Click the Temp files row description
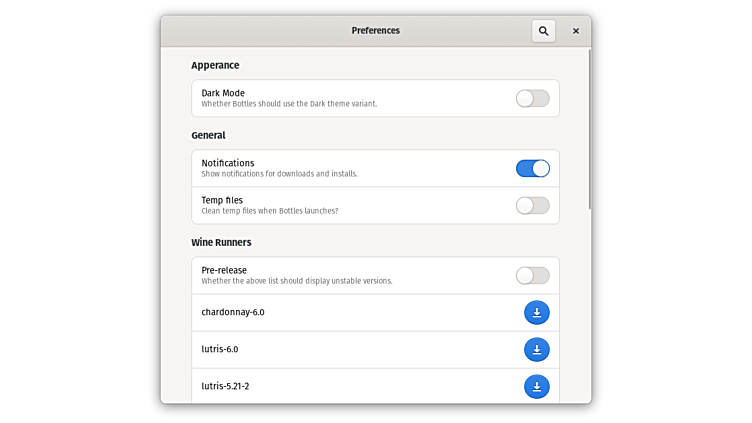Screen dimensions: 752x423 pyautogui.click(x=270, y=211)
